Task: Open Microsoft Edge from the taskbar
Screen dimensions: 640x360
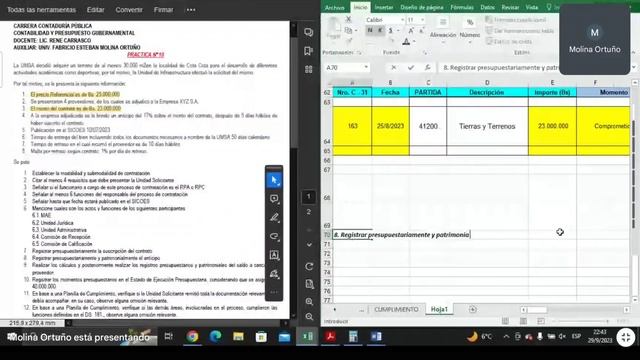Action: [215, 336]
